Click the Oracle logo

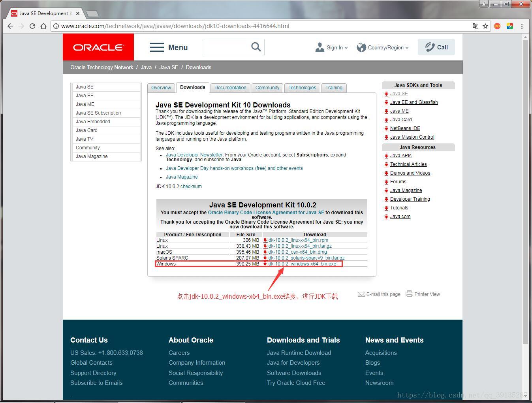click(98, 47)
